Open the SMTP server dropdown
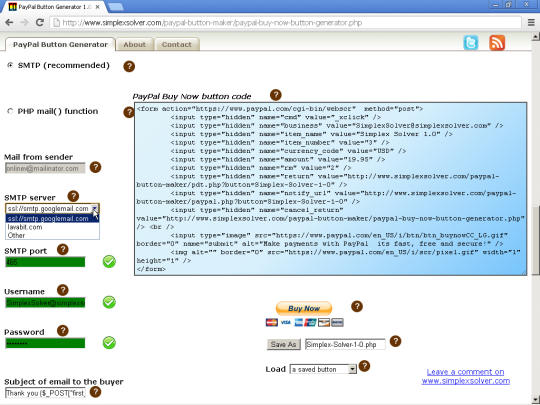Image resolution: width=540 pixels, height=405 pixels. click(x=52, y=208)
